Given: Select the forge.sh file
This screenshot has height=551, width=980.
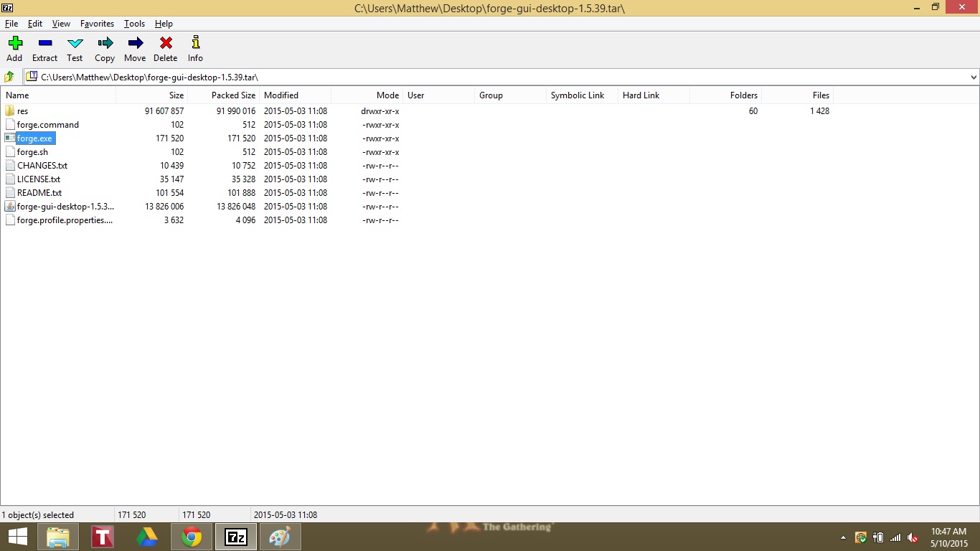Looking at the screenshot, I should pos(32,152).
